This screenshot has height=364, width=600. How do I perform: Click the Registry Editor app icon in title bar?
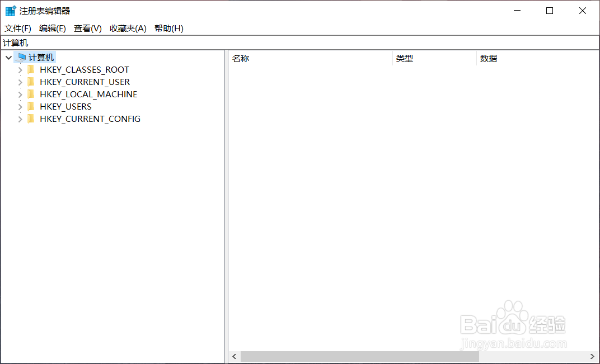[x=11, y=11]
